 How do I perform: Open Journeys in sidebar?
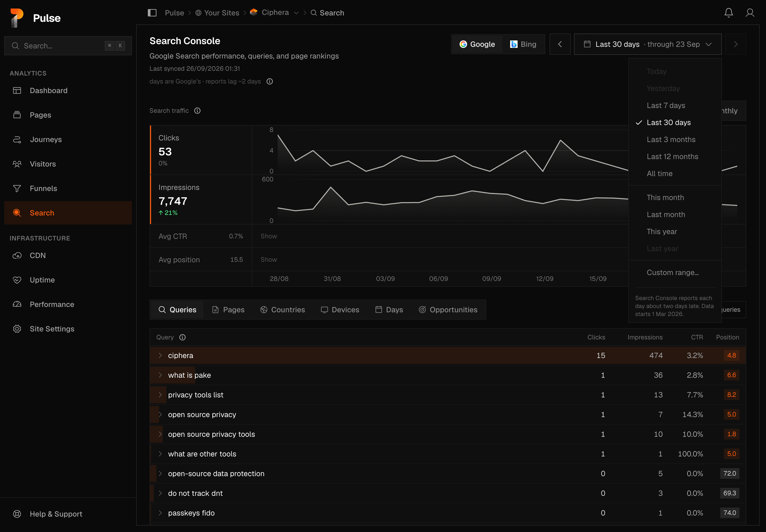click(x=68, y=139)
